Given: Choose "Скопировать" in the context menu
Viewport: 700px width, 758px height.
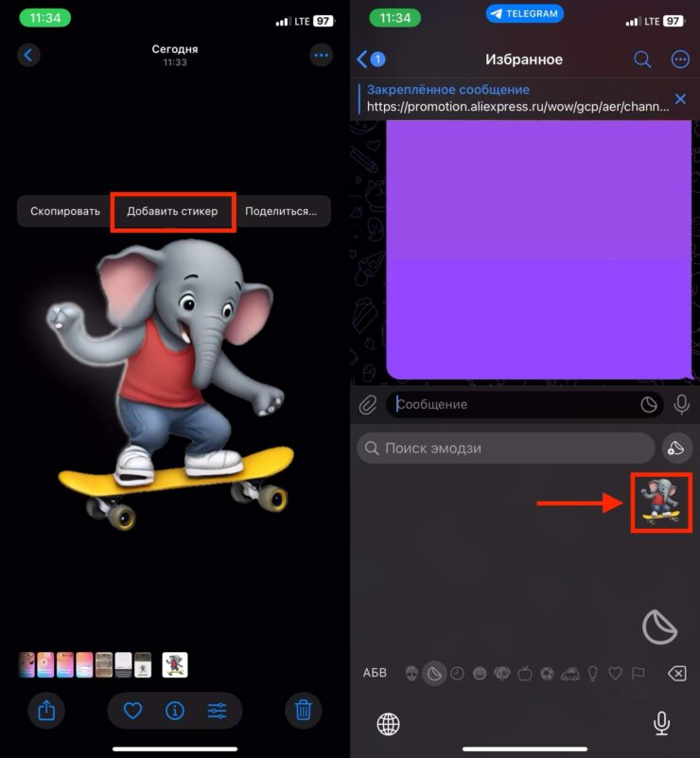Looking at the screenshot, I should coord(65,211).
